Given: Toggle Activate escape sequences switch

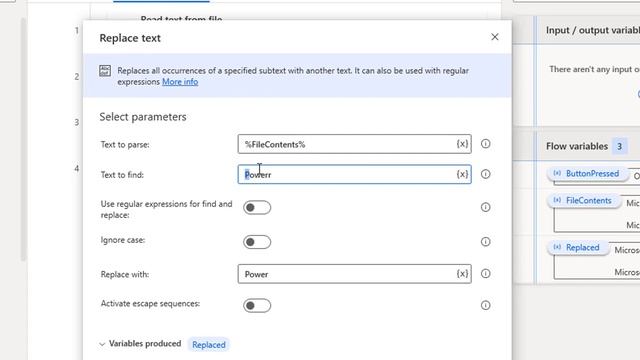Looking at the screenshot, I should pyautogui.click(x=257, y=305).
